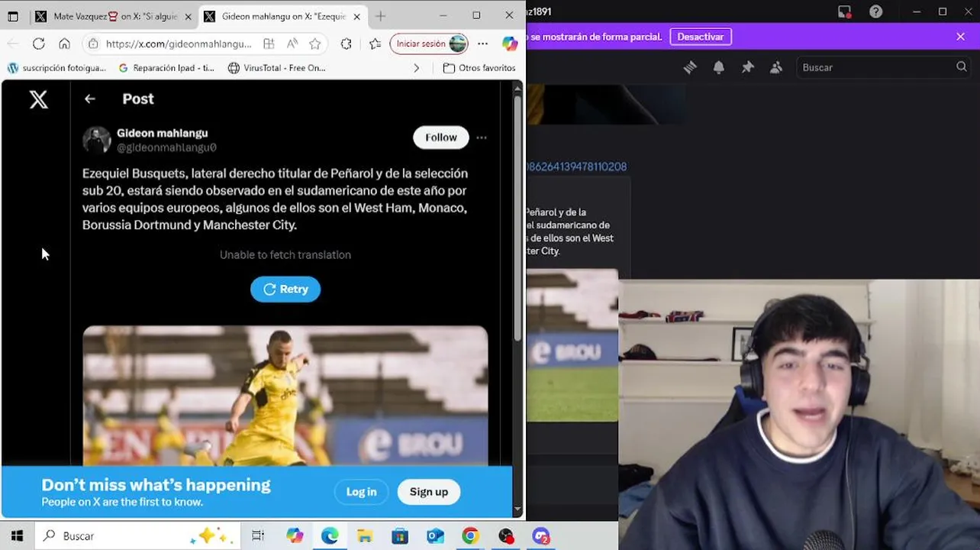Viewport: 980px width, 550px height.
Task: Open the Gideon mahlangu display name
Action: pyautogui.click(x=162, y=133)
